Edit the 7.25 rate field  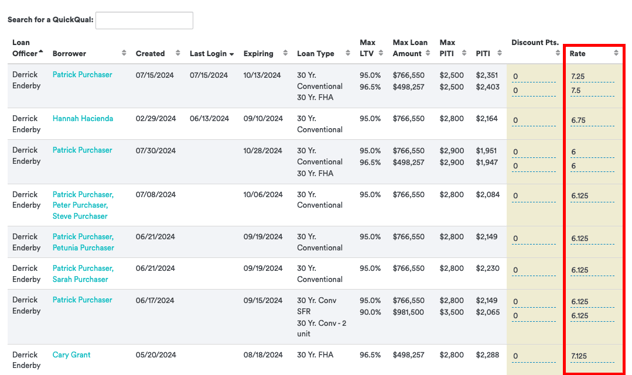[x=592, y=77]
